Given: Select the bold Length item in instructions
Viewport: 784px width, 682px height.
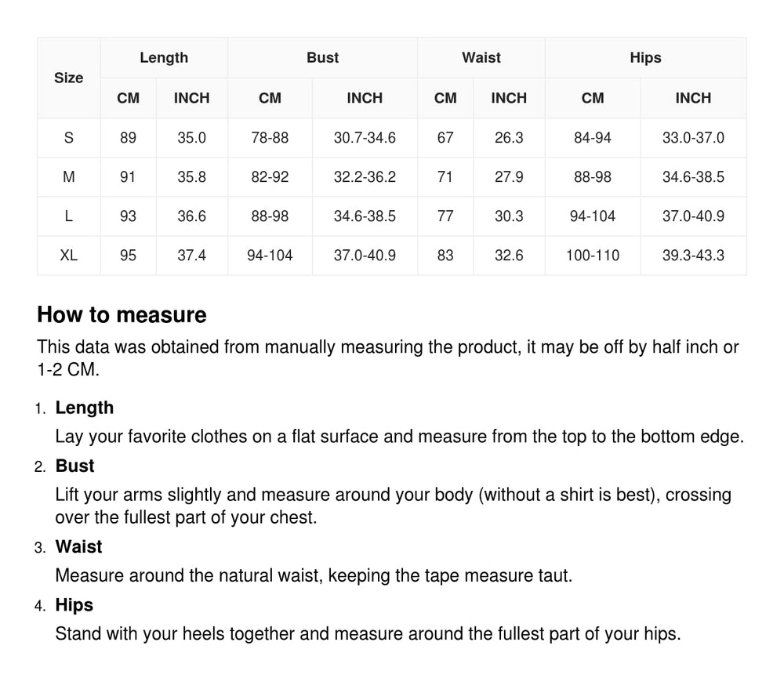Looking at the screenshot, I should click(x=85, y=408).
